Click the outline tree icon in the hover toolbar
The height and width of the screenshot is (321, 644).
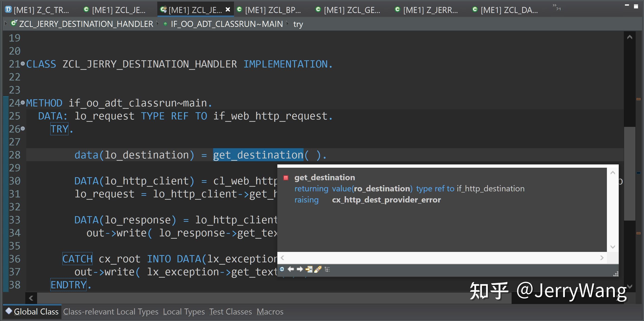click(327, 269)
